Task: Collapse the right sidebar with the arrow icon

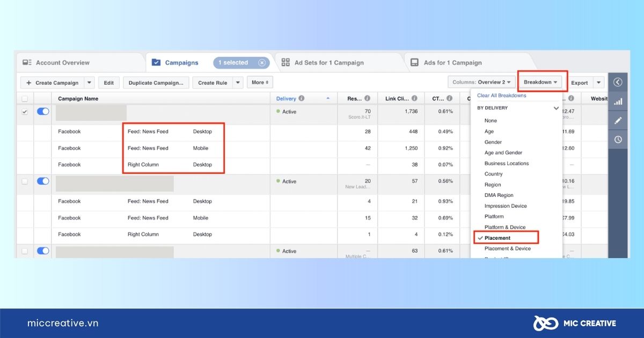Action: pos(618,82)
